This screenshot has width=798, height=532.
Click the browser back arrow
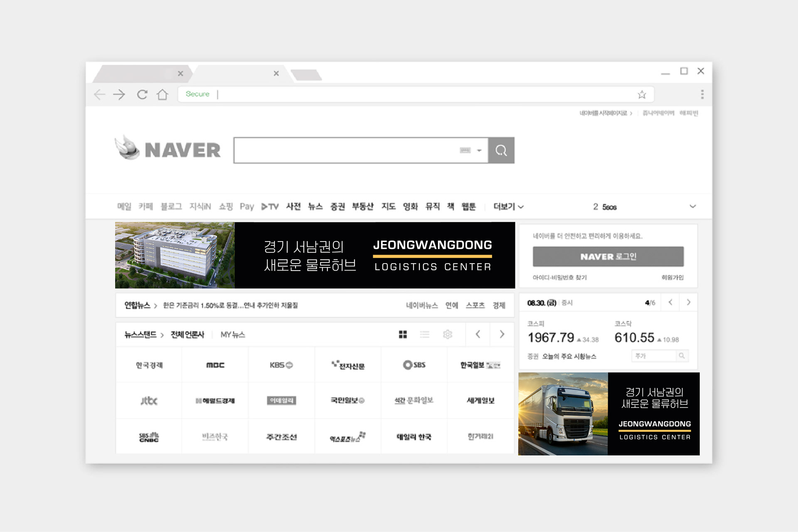point(99,95)
